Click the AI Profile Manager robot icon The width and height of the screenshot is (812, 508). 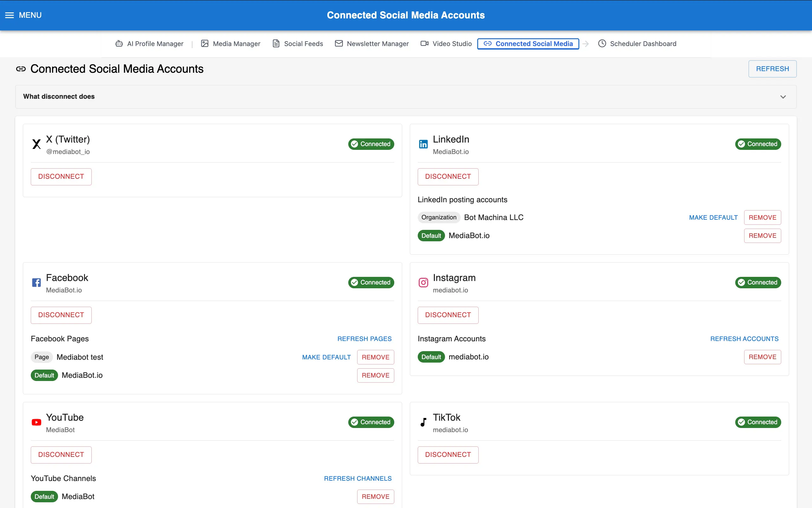click(x=119, y=44)
